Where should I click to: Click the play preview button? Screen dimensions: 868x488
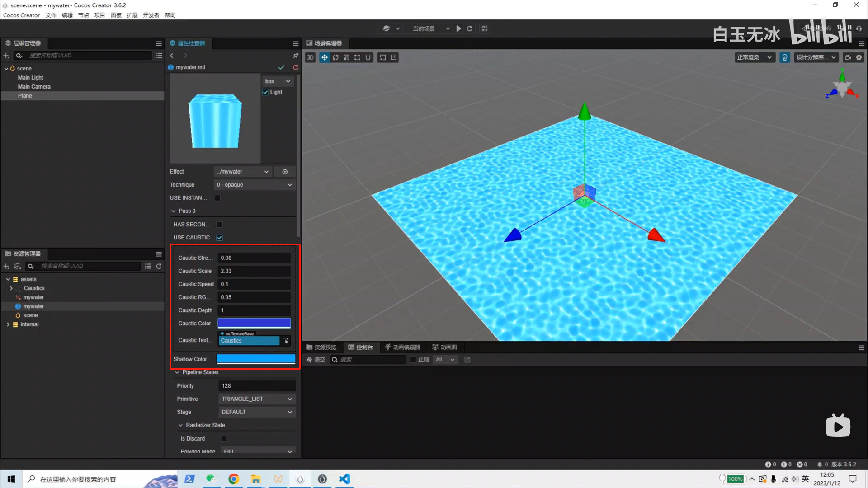click(458, 28)
